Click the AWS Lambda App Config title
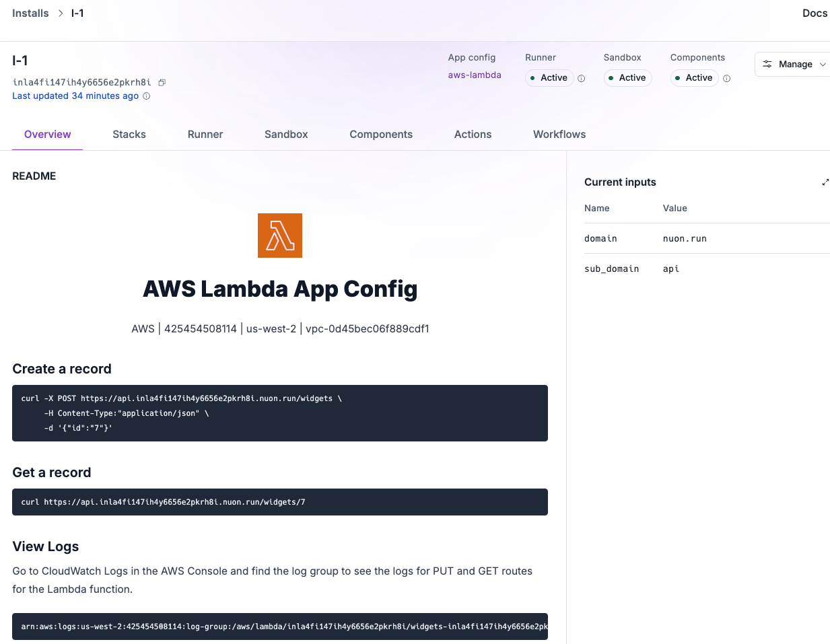The image size is (830, 644). click(x=280, y=289)
